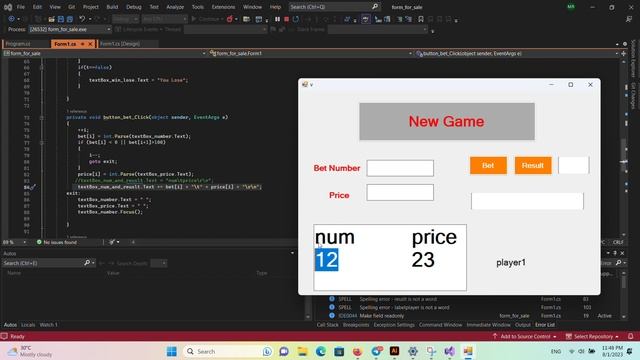Open the Extensions menu
This screenshot has width=640, height=360.
click(223, 7)
